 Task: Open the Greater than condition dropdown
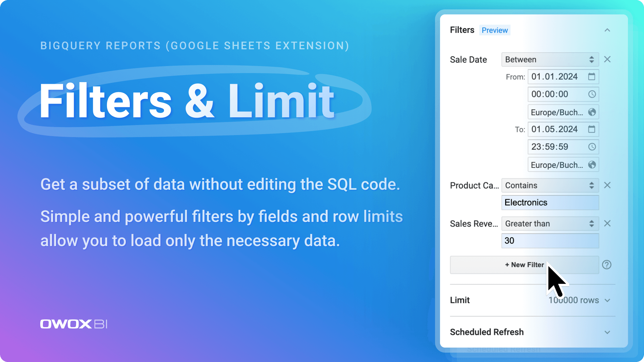click(550, 224)
